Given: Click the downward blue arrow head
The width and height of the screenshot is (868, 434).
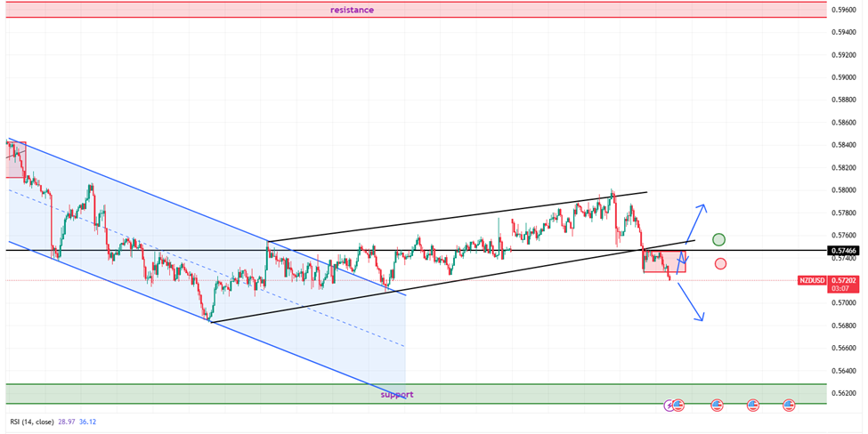Looking at the screenshot, I should coord(701,317).
